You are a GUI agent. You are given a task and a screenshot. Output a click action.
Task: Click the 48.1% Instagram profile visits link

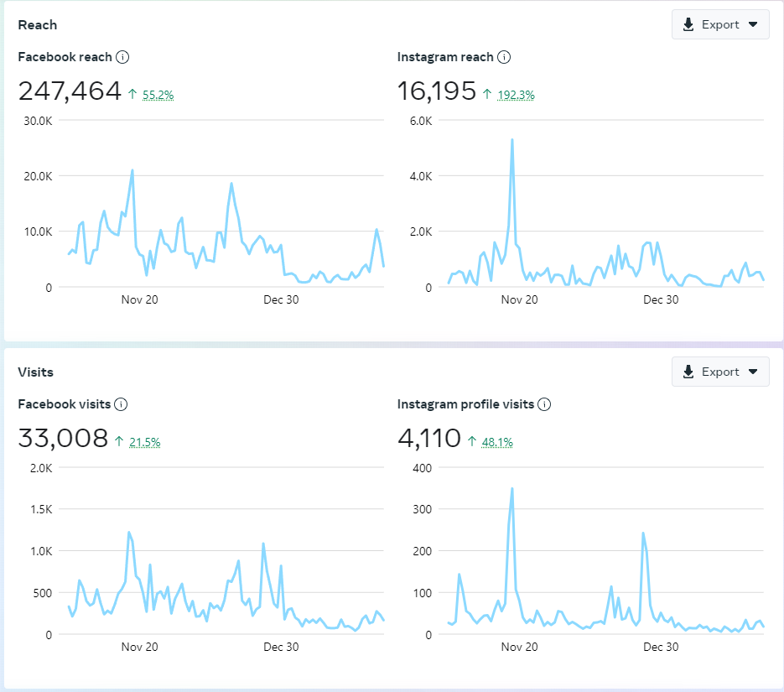coord(497,442)
